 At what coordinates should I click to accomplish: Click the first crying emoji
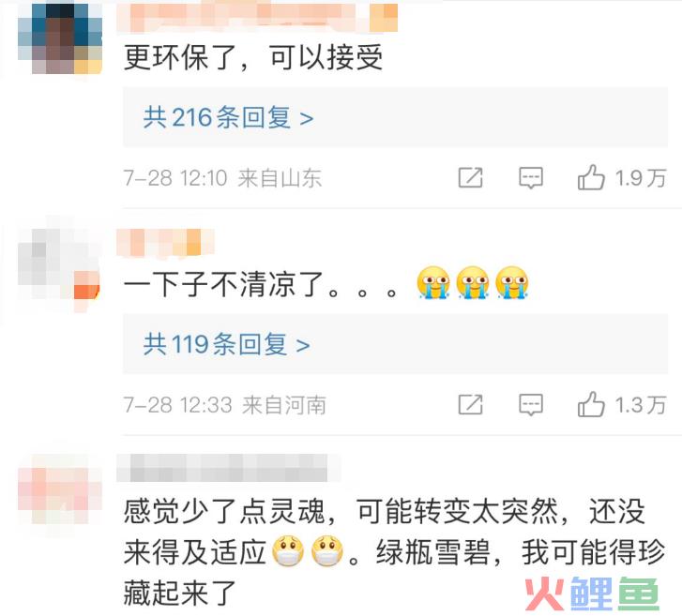[432, 282]
